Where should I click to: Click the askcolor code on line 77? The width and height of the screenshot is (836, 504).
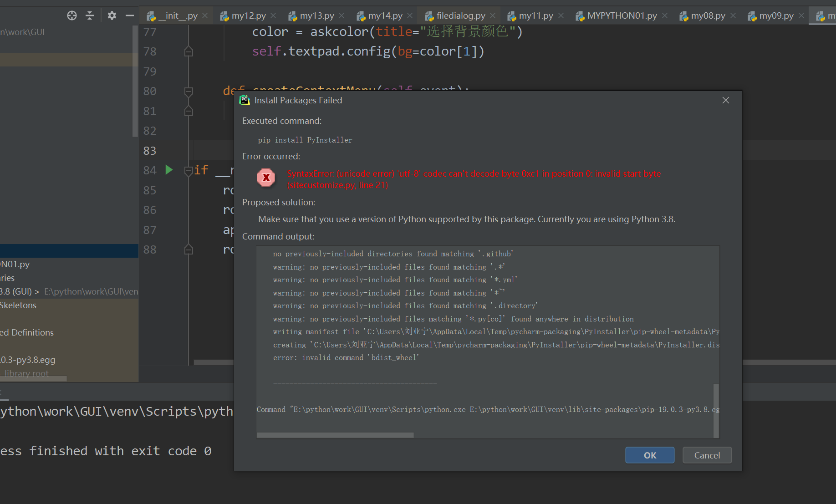click(387, 31)
